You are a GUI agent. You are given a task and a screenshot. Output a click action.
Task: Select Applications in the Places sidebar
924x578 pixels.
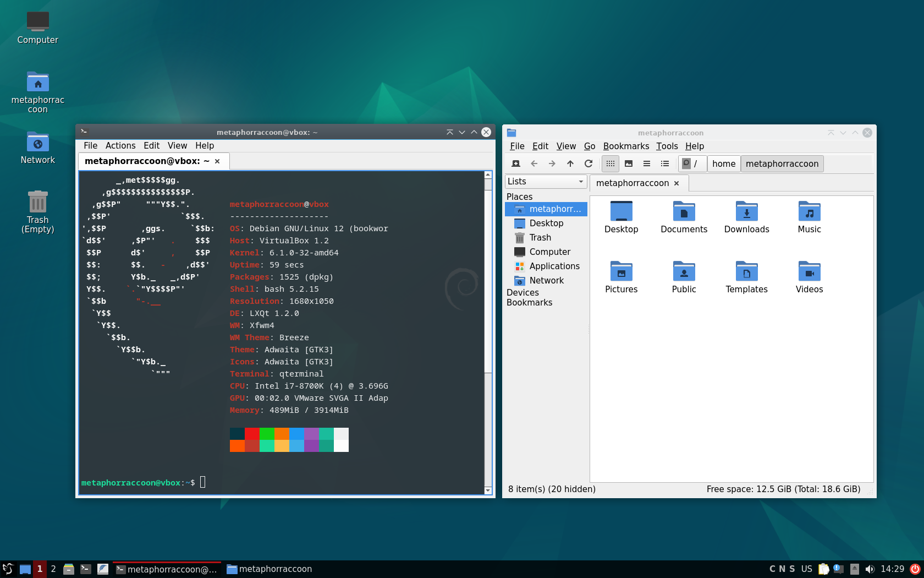tap(546, 266)
